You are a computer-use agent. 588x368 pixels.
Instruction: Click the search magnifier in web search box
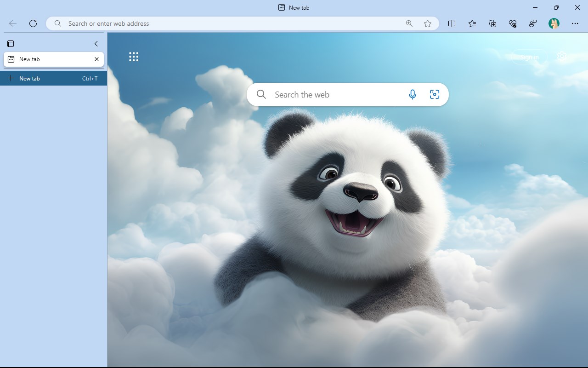tap(261, 94)
